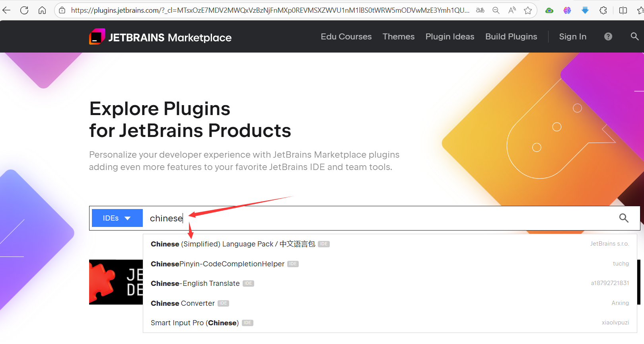Choose the Chinese Converter suggestion

(390, 303)
